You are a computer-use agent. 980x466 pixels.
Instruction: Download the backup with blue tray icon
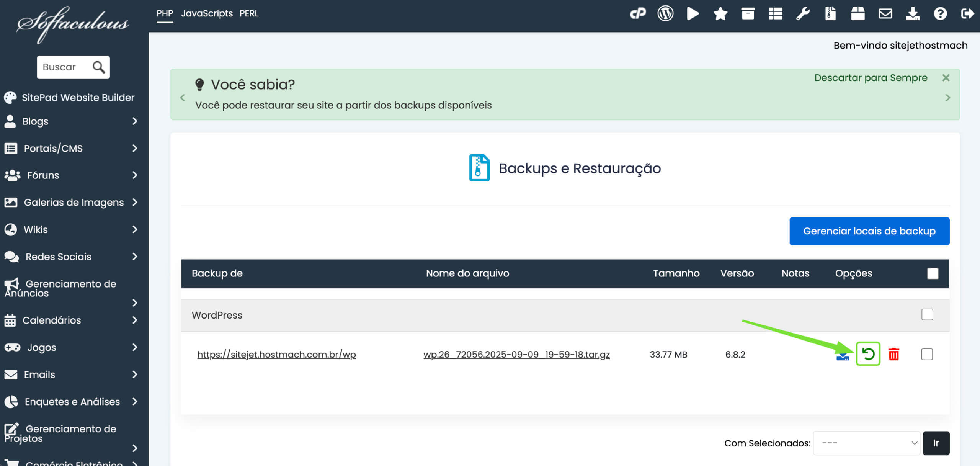[x=843, y=357]
